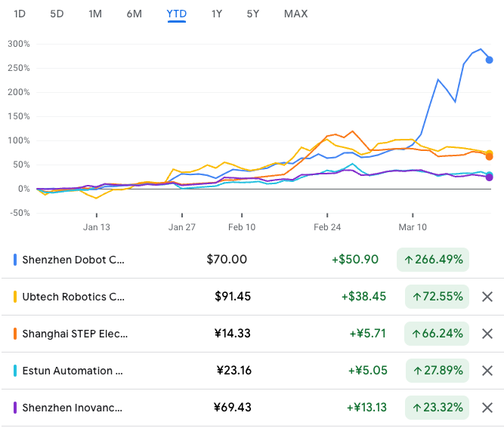
Task: Click the ¥69.43 price value
Action: [x=233, y=408]
